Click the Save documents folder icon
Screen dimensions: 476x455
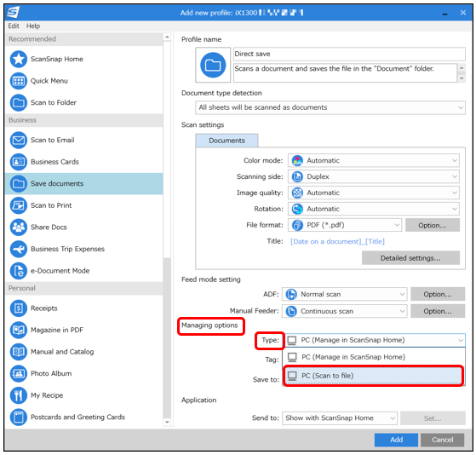coord(19,184)
